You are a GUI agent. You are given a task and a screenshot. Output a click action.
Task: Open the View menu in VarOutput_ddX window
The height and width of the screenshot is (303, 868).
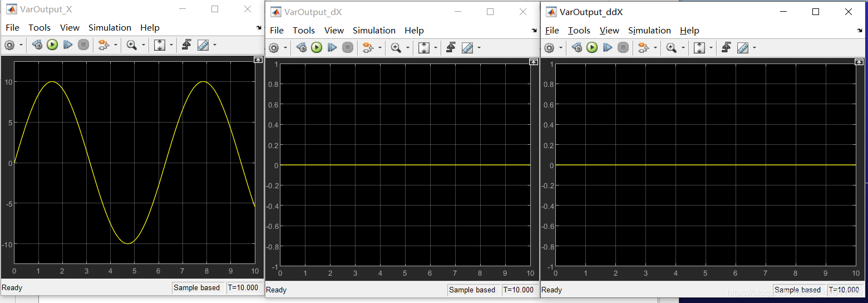point(609,30)
